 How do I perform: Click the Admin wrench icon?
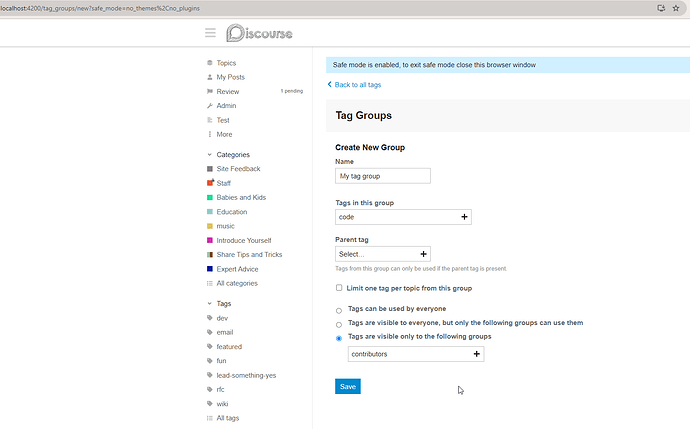pos(210,106)
